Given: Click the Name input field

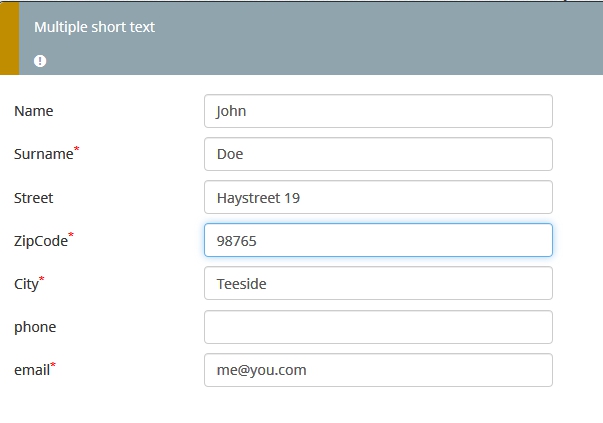Looking at the screenshot, I should click(378, 111).
